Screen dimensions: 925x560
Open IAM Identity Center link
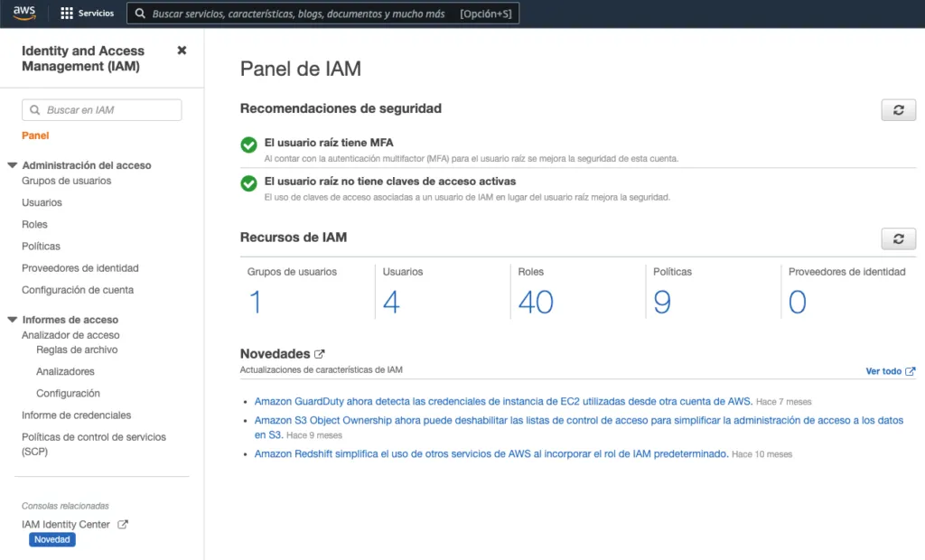pos(65,524)
